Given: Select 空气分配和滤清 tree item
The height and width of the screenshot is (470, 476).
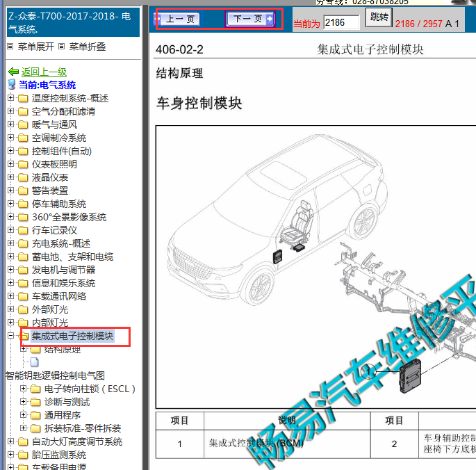Looking at the screenshot, I should 64,111.
